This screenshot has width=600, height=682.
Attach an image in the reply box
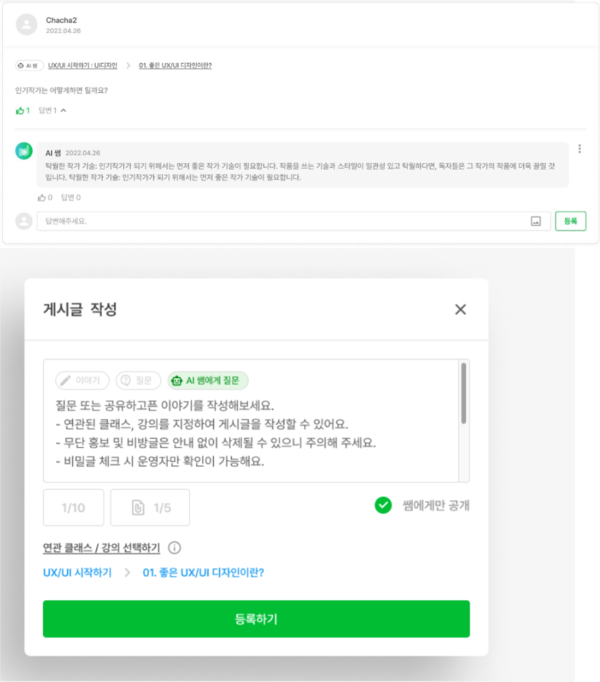point(535,221)
